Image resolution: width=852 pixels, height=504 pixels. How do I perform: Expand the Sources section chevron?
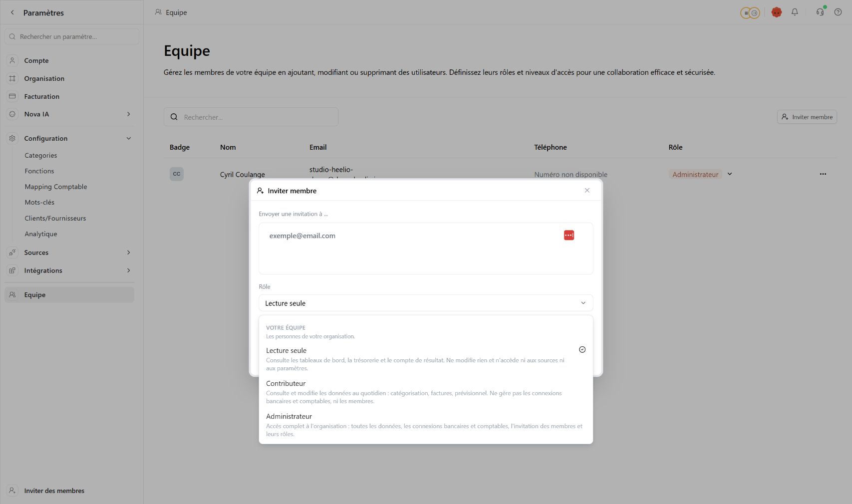pos(129,252)
